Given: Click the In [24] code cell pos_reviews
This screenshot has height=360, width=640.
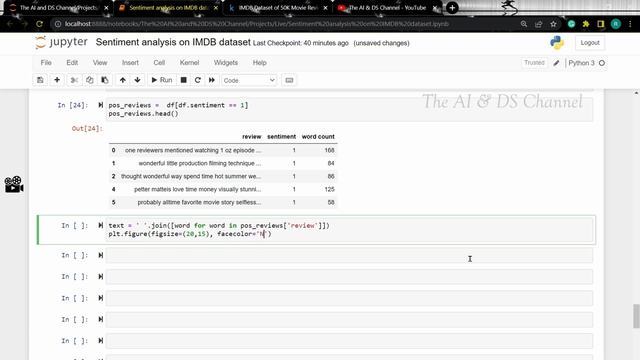Looking at the screenshot, I should click(x=349, y=109).
